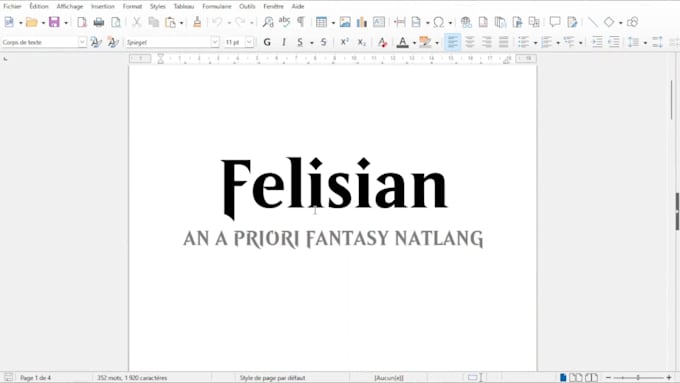
Task: Export the document as PDF
Action: [x=82, y=22]
